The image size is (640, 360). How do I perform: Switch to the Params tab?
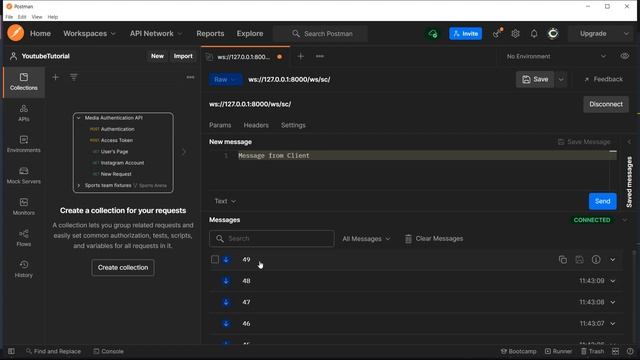click(220, 125)
